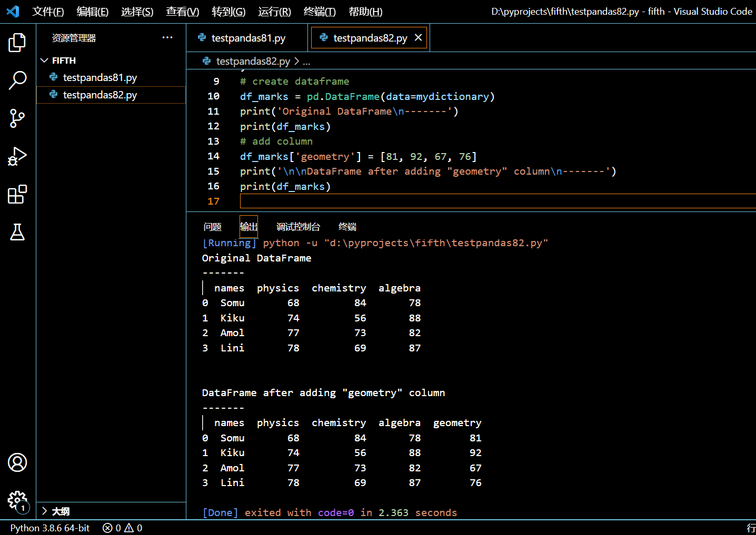Open testpandas81.py in file explorer
Viewport: 756px width, 535px height.
pos(111,77)
